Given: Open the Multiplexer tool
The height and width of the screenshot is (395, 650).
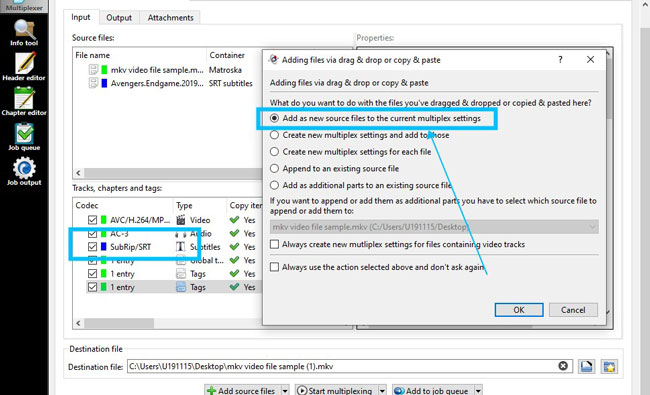Looking at the screenshot, I should coord(24,6).
